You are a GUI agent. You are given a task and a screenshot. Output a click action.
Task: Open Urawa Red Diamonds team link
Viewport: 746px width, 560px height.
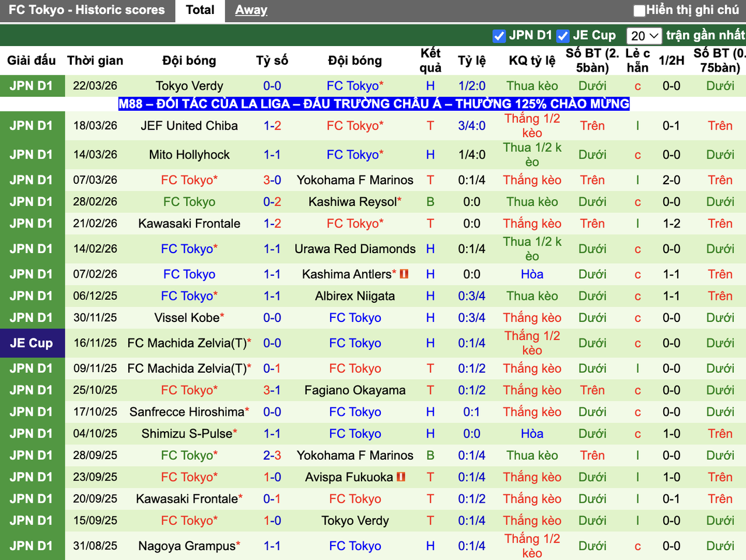click(x=355, y=249)
